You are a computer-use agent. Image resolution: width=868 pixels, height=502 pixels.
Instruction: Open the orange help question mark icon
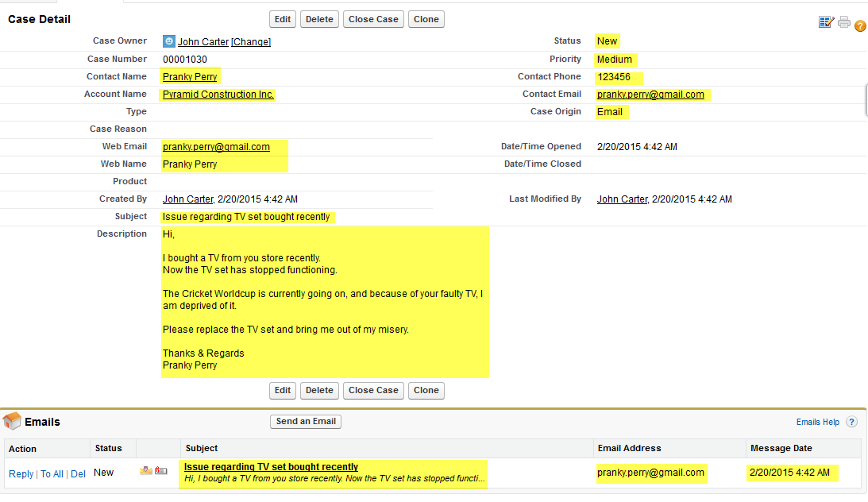pos(860,25)
